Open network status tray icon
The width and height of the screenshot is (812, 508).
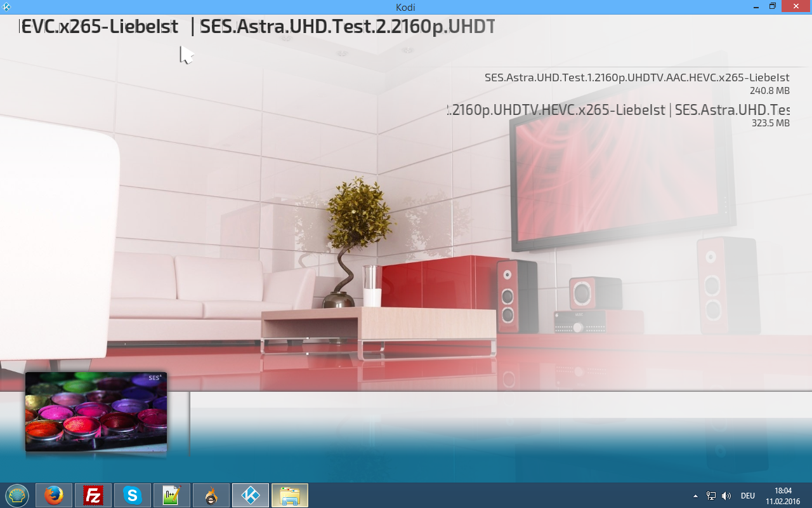(x=711, y=496)
